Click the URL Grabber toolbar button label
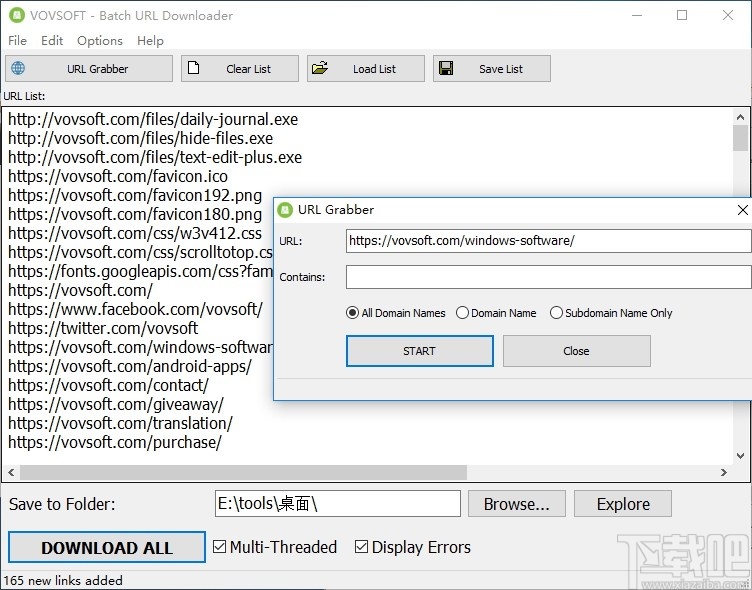The width and height of the screenshot is (752, 590). coord(97,69)
